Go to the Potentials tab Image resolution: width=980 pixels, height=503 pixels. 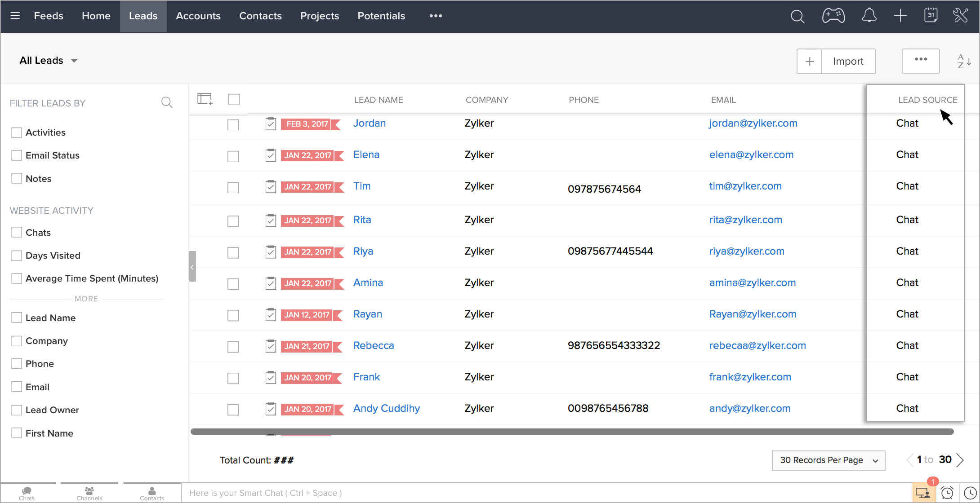(381, 16)
